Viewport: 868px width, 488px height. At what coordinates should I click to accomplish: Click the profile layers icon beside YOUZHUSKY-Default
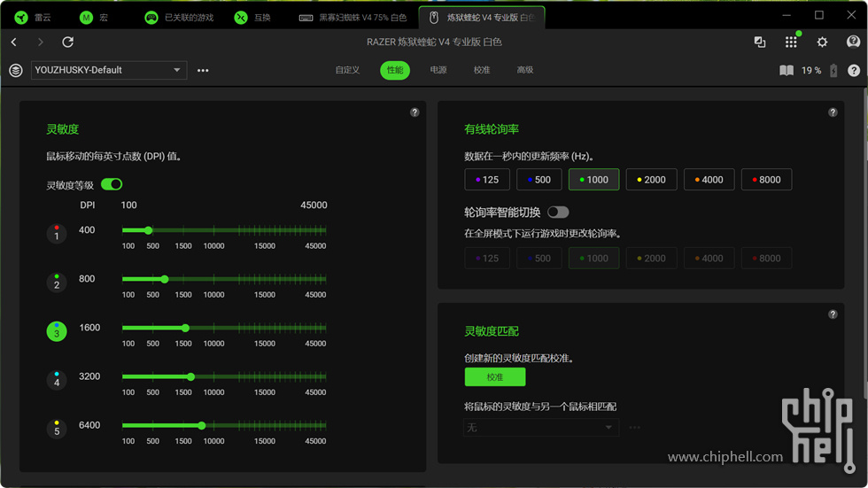tap(16, 70)
